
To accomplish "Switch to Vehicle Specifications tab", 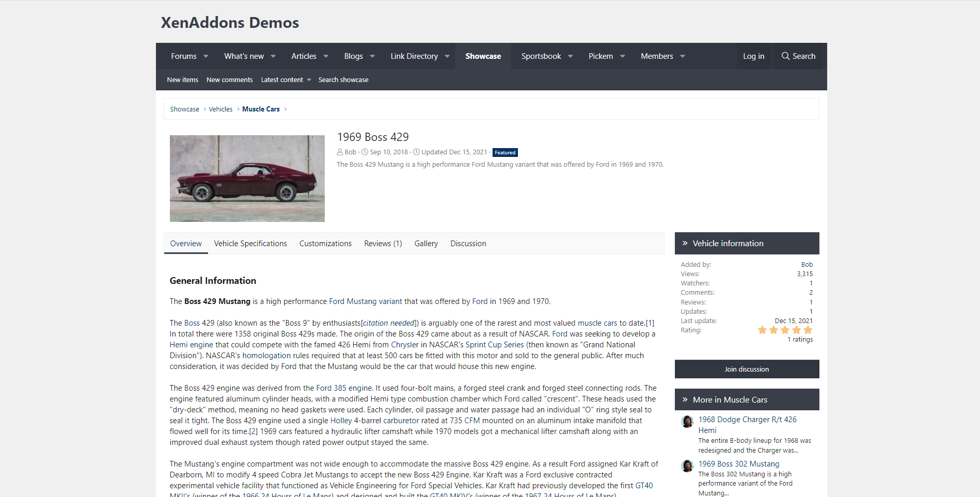I will coord(250,244).
